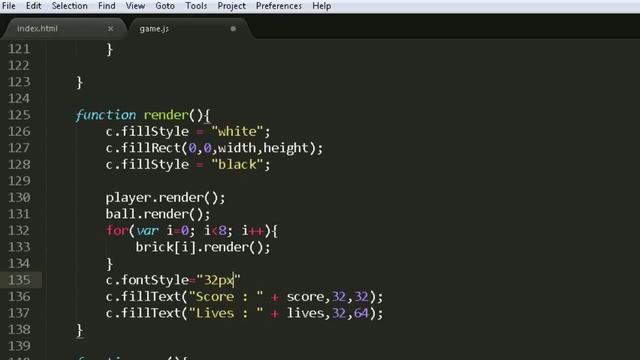Open the Find menu

tap(107, 6)
